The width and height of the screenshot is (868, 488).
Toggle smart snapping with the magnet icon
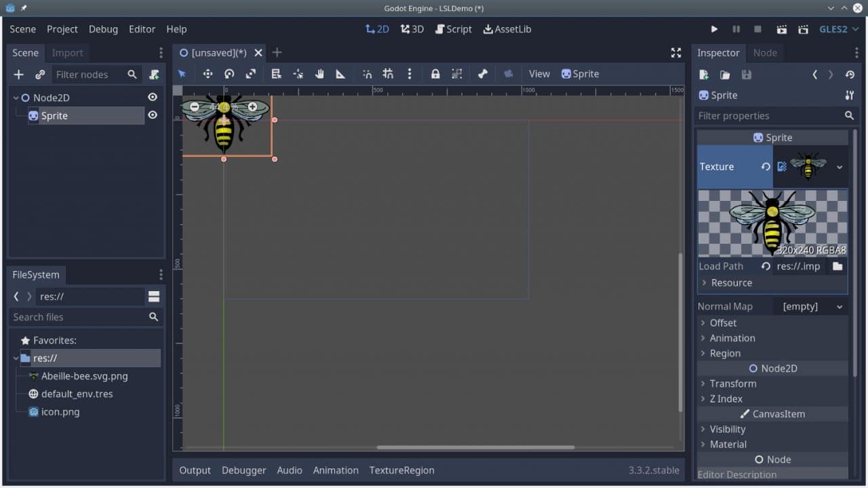tap(367, 74)
